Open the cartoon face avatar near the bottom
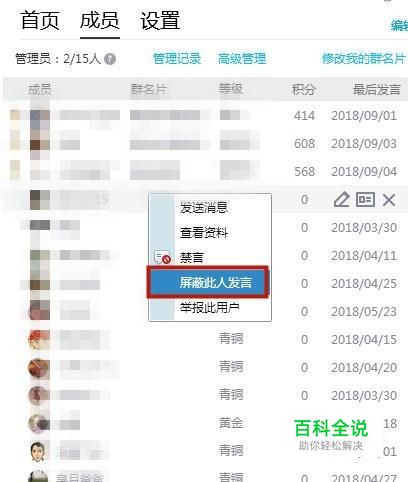 click(x=38, y=451)
